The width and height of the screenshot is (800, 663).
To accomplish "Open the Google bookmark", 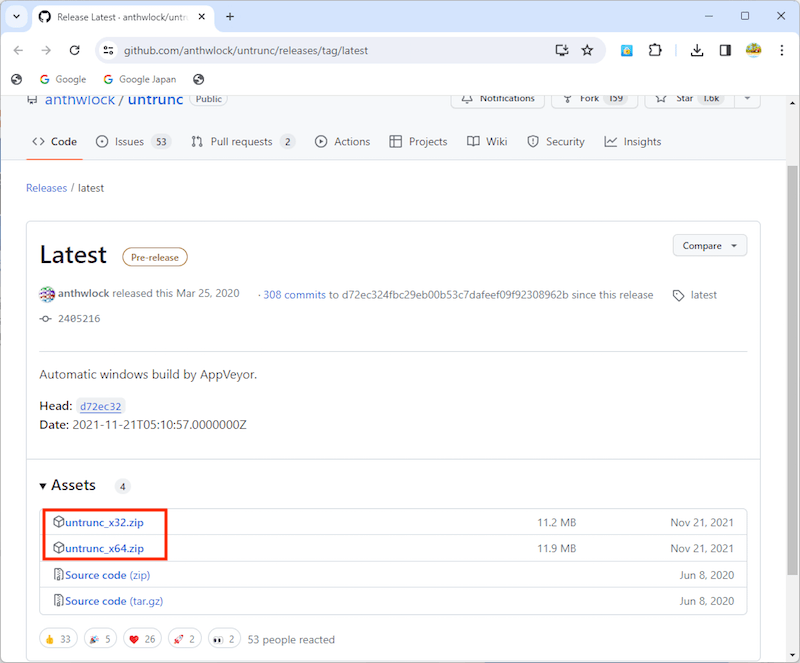I will point(63,79).
